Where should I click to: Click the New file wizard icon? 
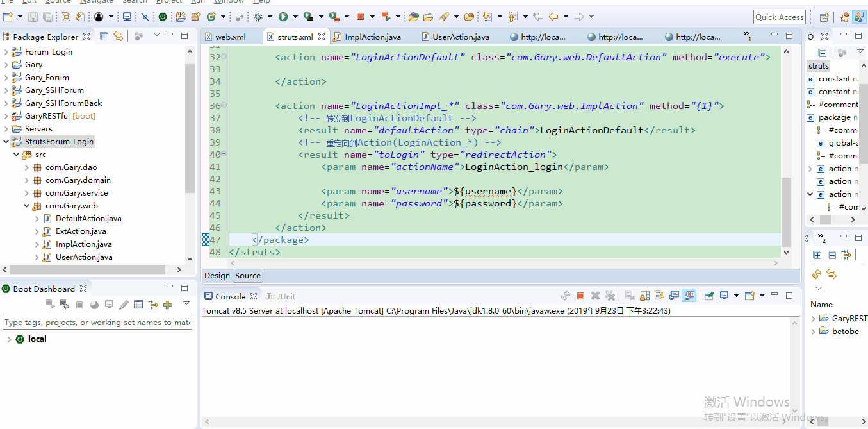[7, 17]
